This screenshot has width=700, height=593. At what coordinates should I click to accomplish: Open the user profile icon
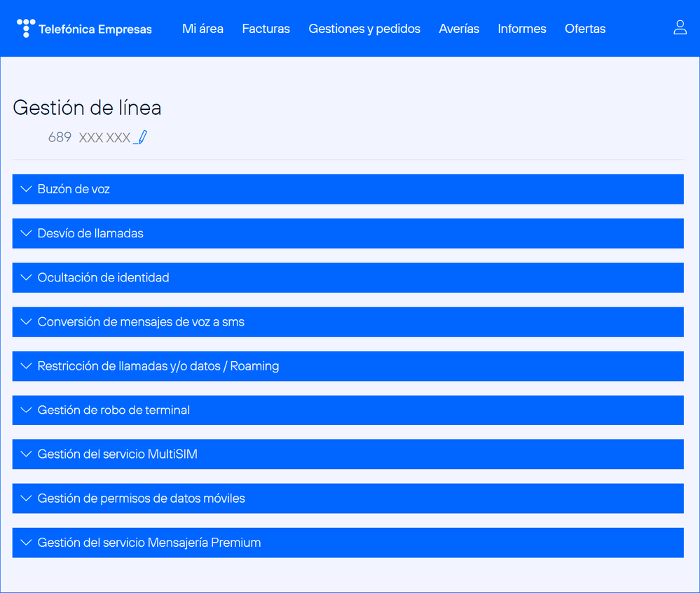coord(680,28)
